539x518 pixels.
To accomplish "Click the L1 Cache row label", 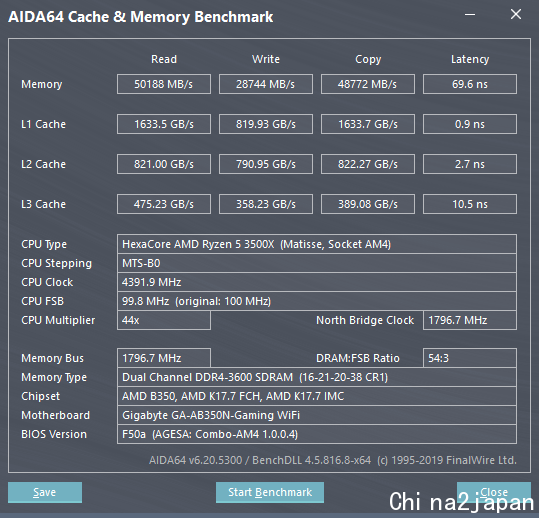I will point(43,124).
